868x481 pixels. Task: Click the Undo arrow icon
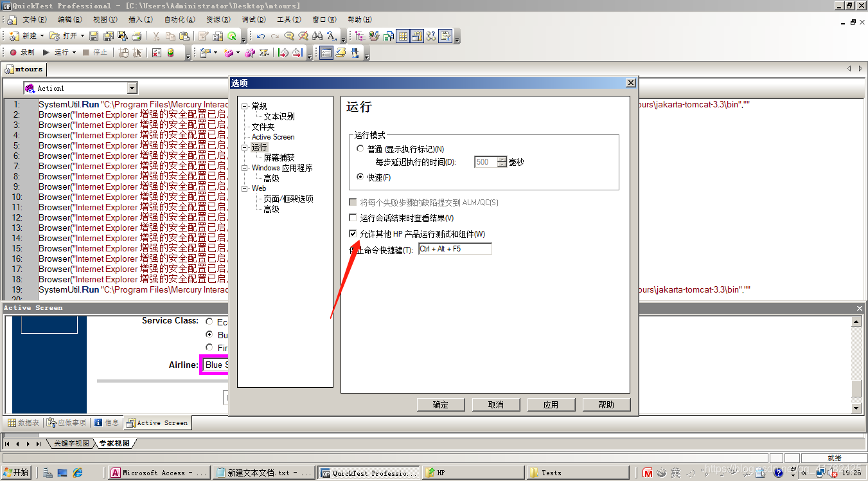(x=261, y=36)
